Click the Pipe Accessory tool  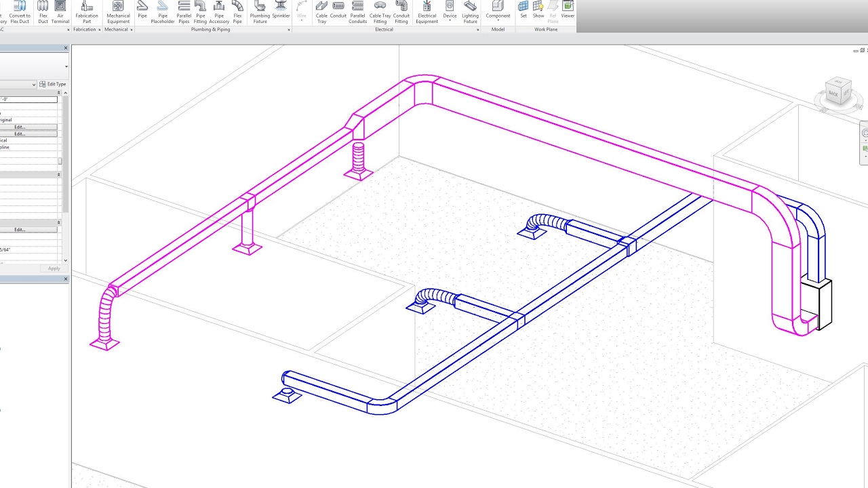(x=219, y=12)
